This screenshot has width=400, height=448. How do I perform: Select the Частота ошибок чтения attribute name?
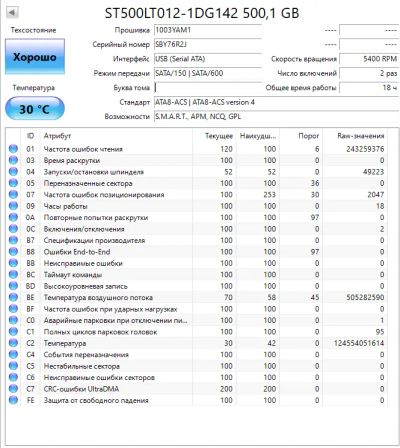[x=83, y=149]
